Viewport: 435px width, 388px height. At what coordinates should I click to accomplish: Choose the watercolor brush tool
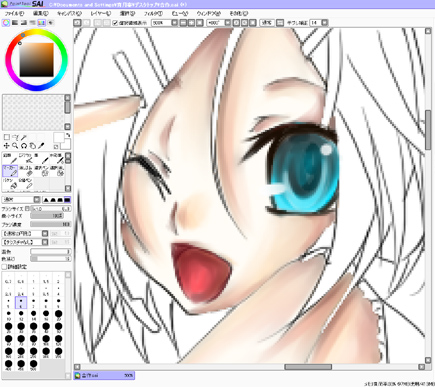57,159
